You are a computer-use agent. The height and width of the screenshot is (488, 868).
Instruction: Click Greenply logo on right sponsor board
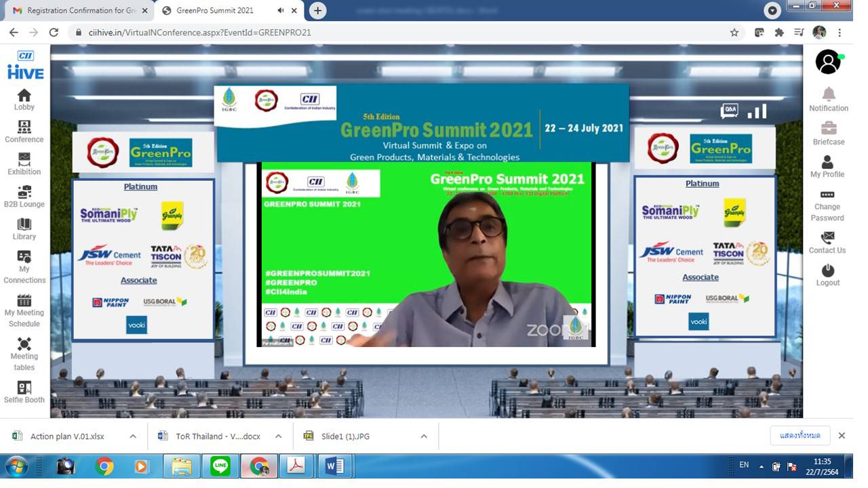click(x=734, y=212)
